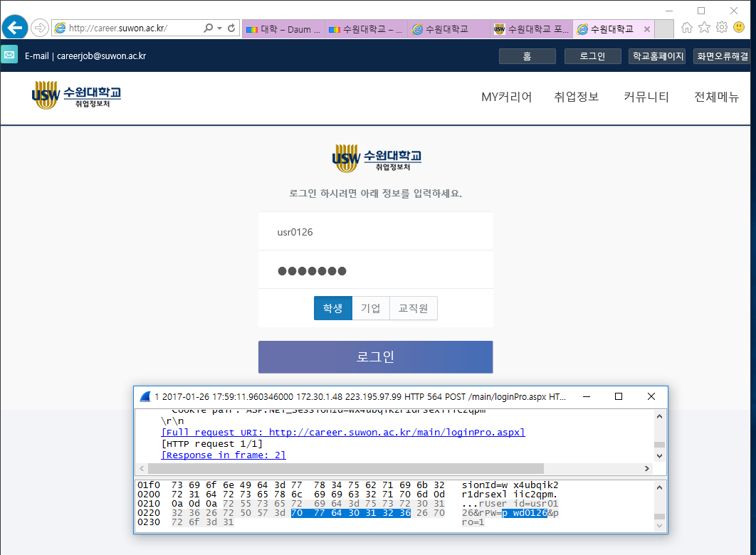The image size is (756, 555).
Task: Open the browser Home icon
Action: pyautogui.click(x=686, y=28)
